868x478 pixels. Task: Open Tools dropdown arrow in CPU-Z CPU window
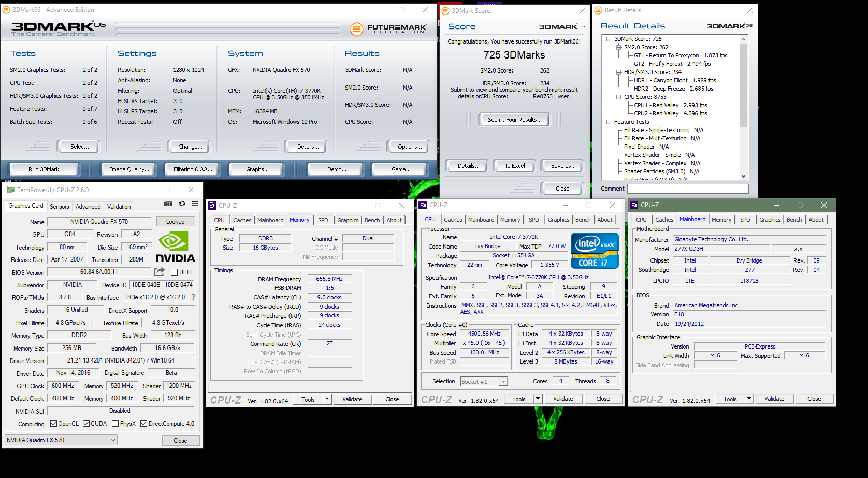pos(538,399)
